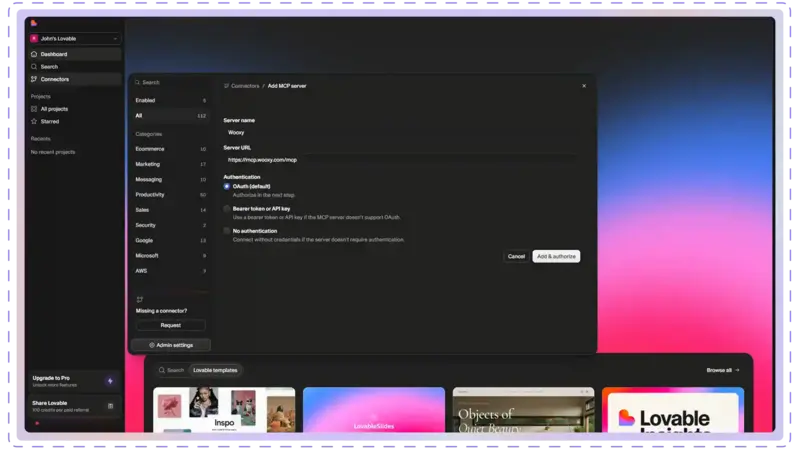The image size is (800, 450).
Task: Open the Inspo template thumbnail
Action: tap(224, 410)
